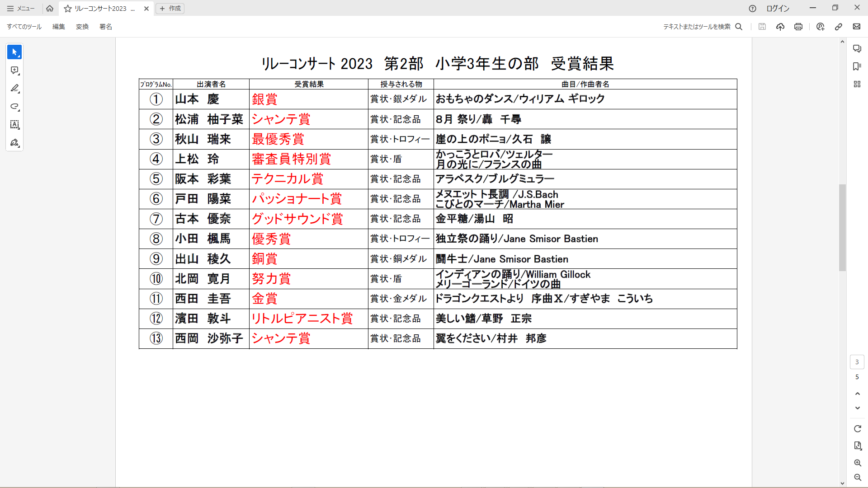This screenshot has height=488, width=868.
Task: Open すべてのツール
Action: pos(24,27)
